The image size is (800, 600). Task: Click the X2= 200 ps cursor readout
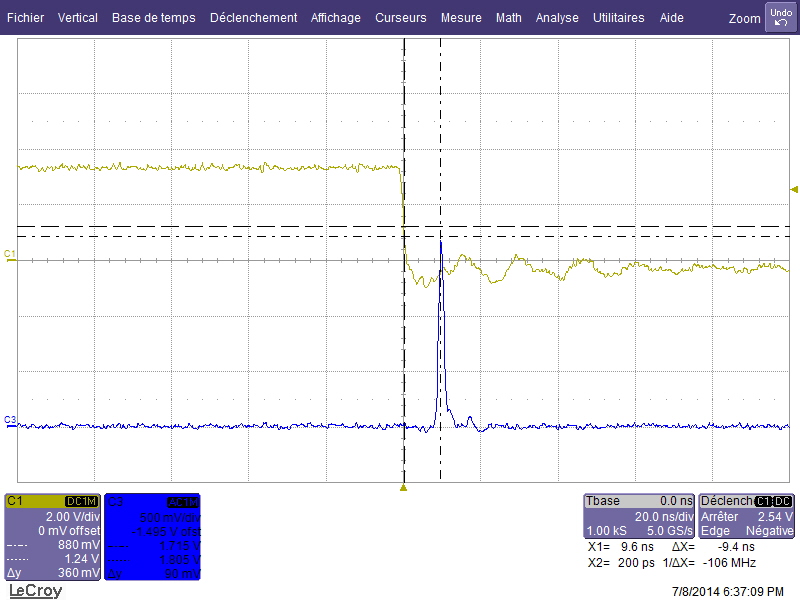click(621, 563)
